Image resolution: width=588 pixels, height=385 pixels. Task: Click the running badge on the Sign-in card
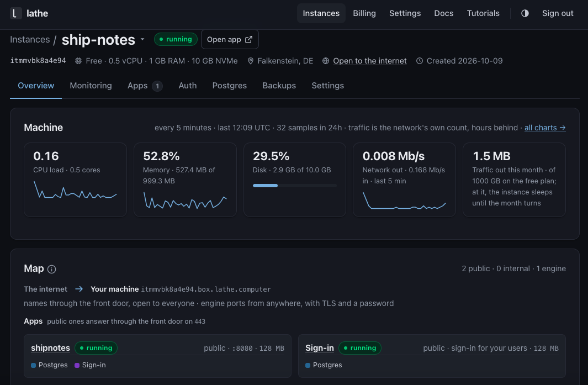pos(360,348)
